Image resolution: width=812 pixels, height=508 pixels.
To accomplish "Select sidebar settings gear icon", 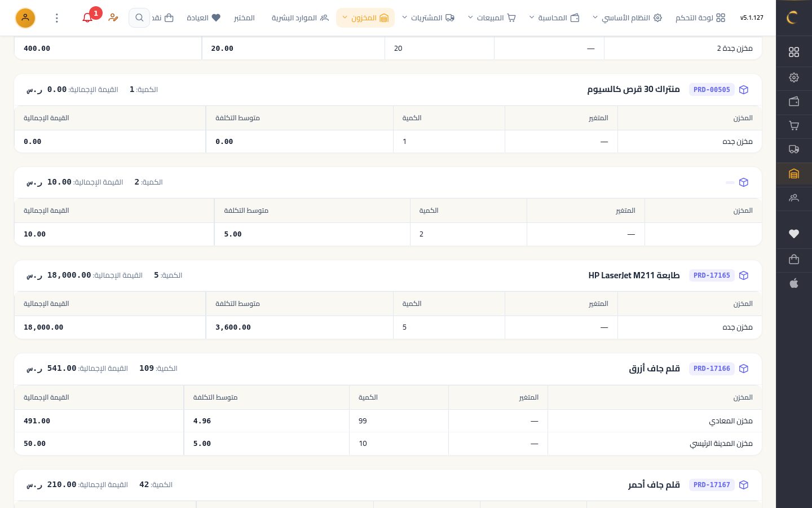I will point(794,77).
